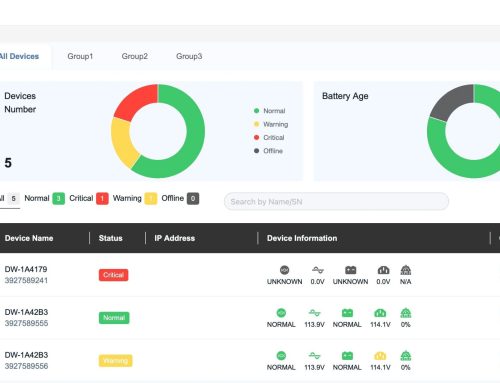Click the input voltage icon for serial 3927589555
500x383 pixels.
(x=314, y=313)
